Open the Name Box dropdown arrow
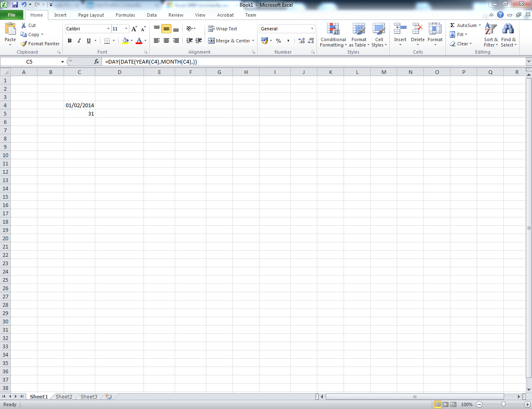 [62, 62]
